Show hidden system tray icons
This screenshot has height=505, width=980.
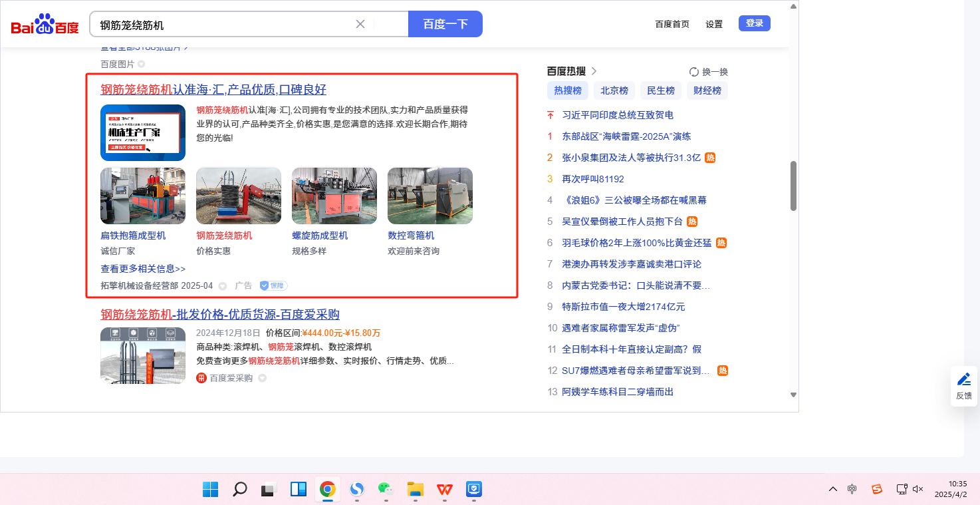pos(833,489)
